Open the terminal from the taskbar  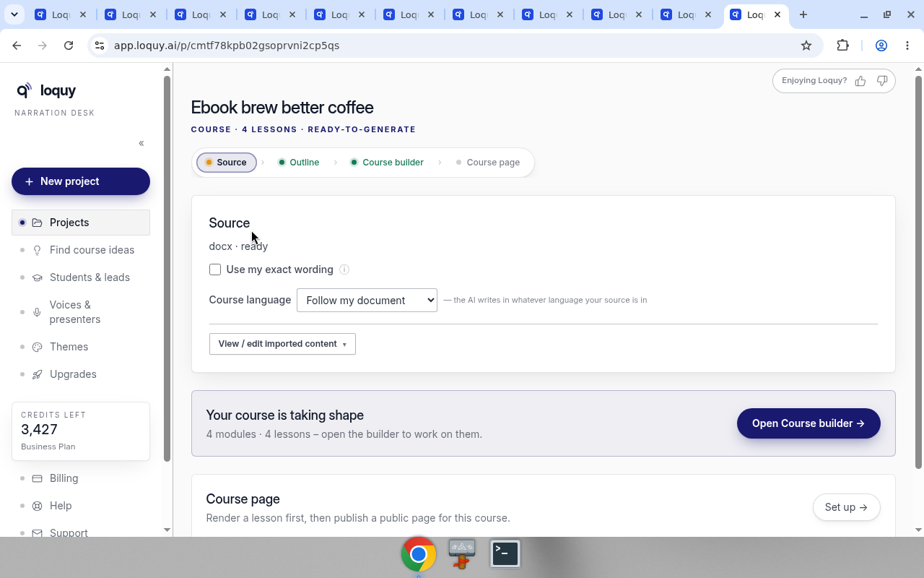505,554
